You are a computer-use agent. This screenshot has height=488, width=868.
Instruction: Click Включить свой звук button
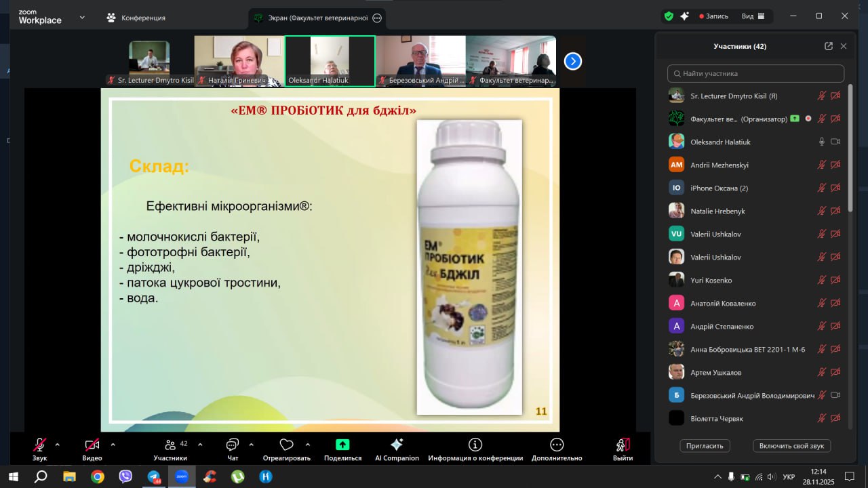[x=791, y=445]
